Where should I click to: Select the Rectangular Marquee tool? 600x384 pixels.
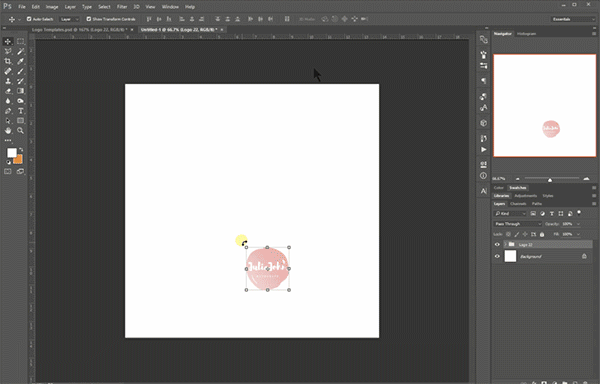(x=20, y=41)
